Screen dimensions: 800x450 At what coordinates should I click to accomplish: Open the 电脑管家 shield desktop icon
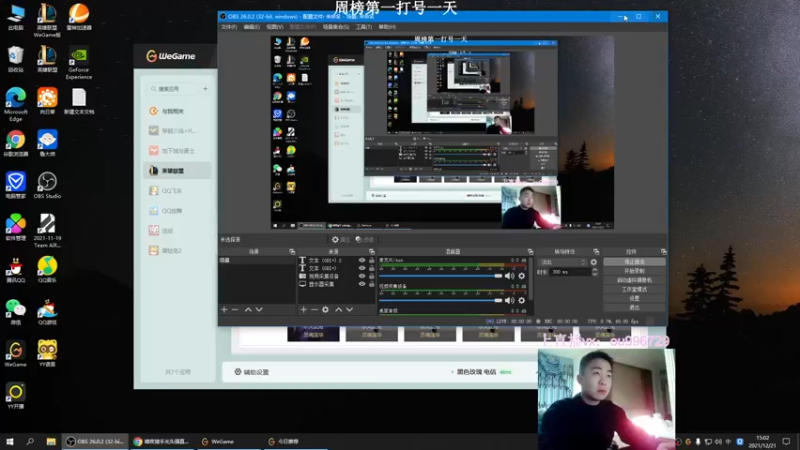pos(15,185)
